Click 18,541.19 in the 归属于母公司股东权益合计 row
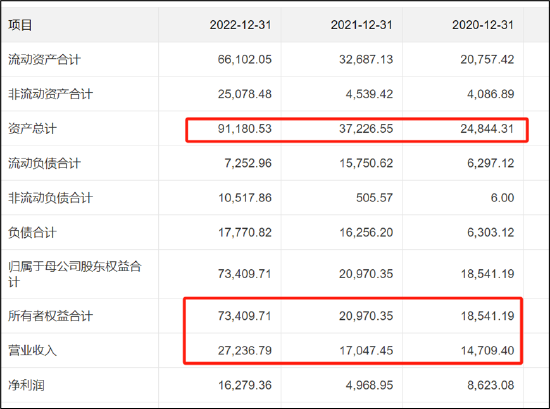The width and height of the screenshot is (550, 409). [x=488, y=274]
